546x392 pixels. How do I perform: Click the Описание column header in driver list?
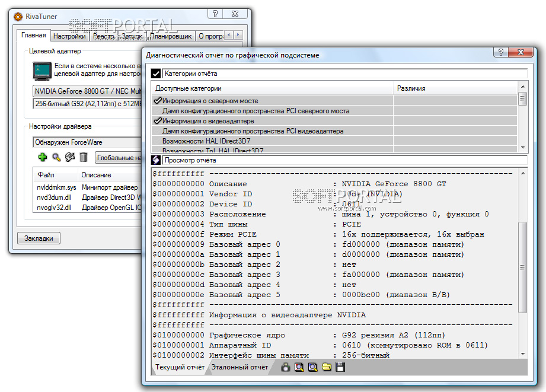(x=110, y=175)
